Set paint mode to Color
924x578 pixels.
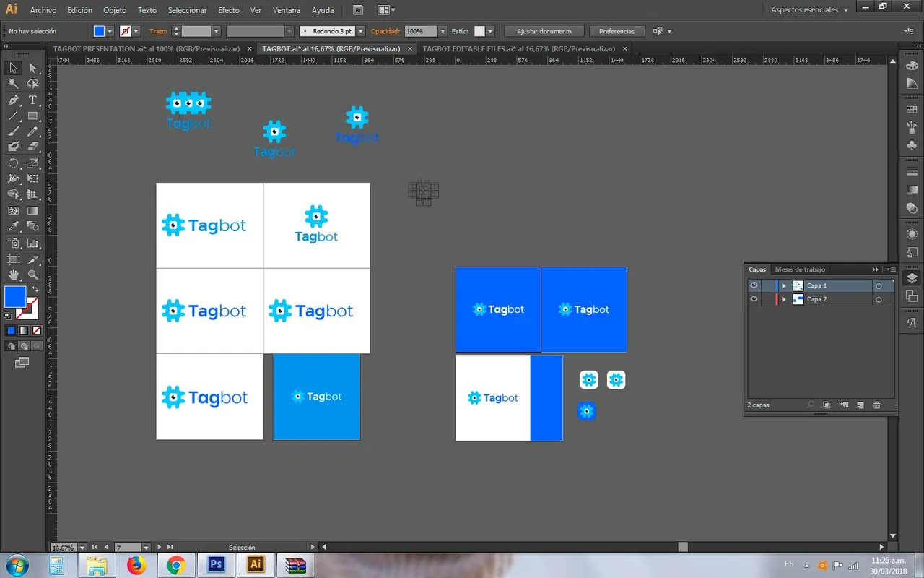(x=12, y=330)
